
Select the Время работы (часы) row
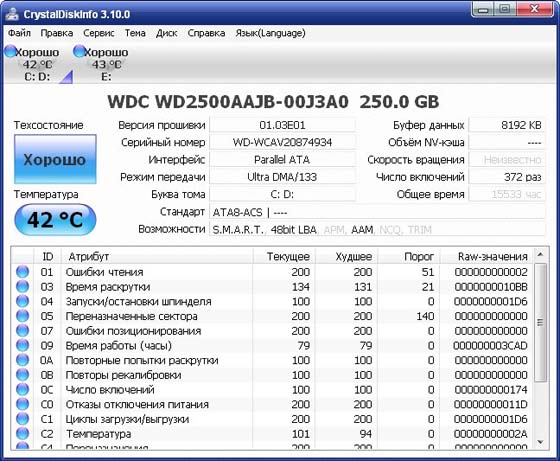tap(272, 345)
